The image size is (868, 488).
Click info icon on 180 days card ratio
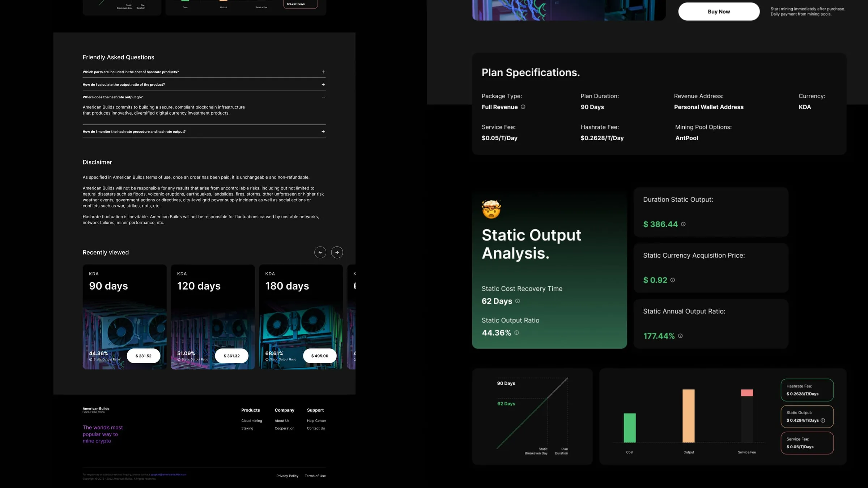tap(267, 359)
